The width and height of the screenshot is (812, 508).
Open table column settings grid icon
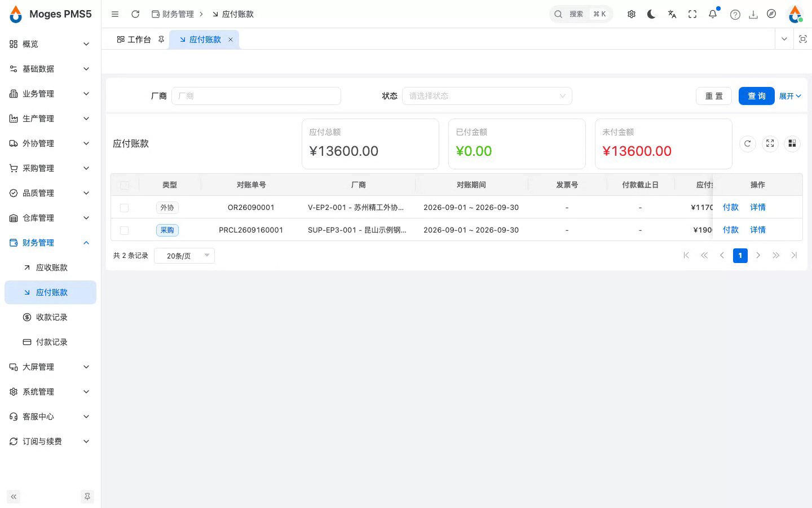792,144
